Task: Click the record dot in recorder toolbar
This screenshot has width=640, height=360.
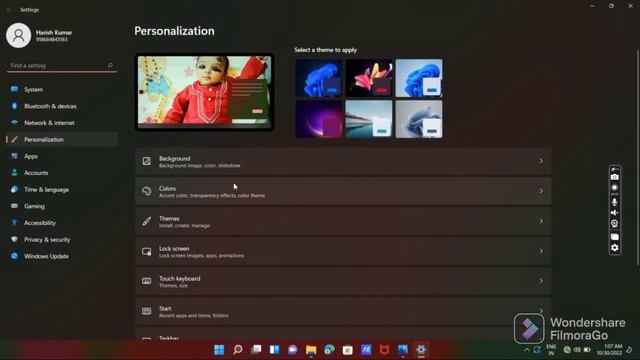Action: point(614,188)
